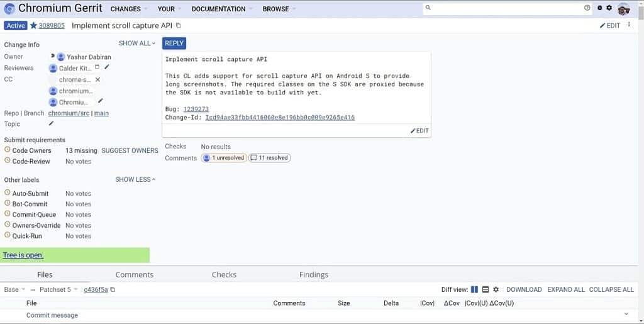Expand Change Info with SHOW ALL

137,43
